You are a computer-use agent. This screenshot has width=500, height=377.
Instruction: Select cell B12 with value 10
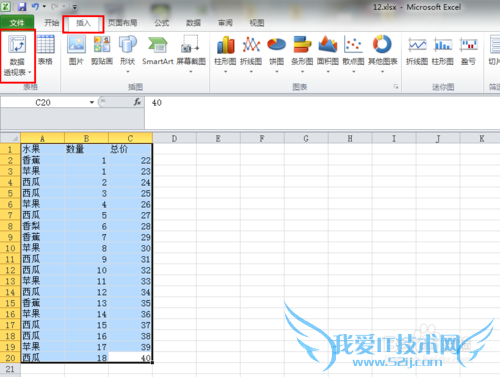86,270
